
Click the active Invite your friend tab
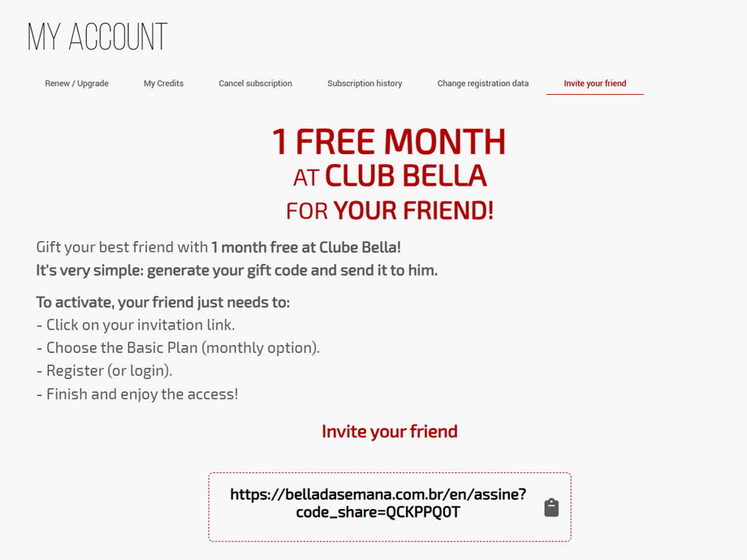[x=595, y=84]
